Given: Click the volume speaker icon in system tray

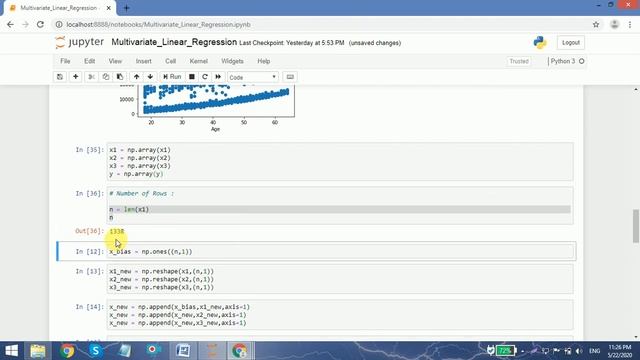Looking at the screenshot, I should (x=579, y=351).
